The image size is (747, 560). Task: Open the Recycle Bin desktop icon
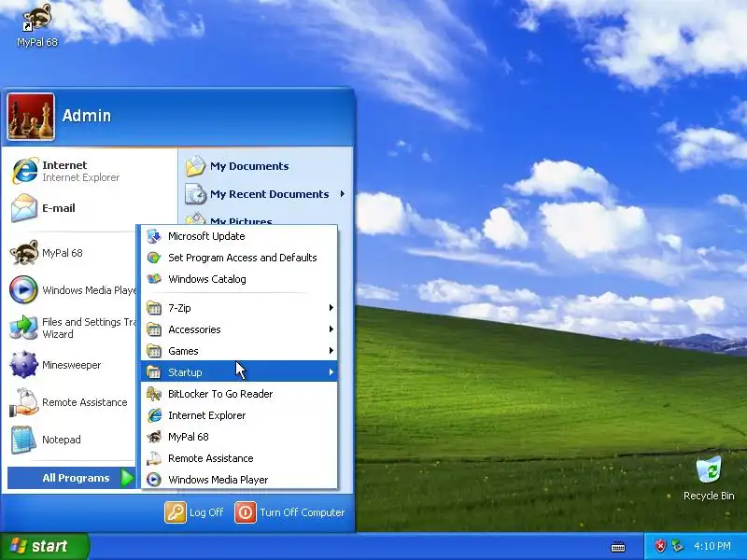pos(709,470)
